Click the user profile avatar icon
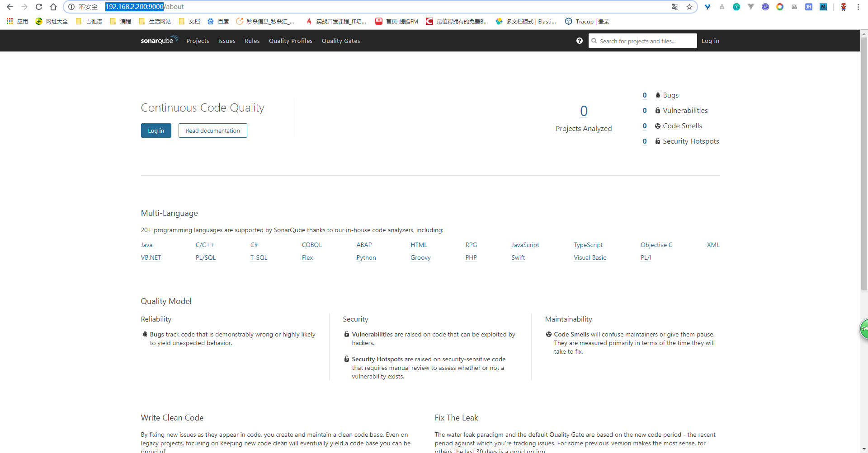868x453 pixels. pyautogui.click(x=844, y=7)
